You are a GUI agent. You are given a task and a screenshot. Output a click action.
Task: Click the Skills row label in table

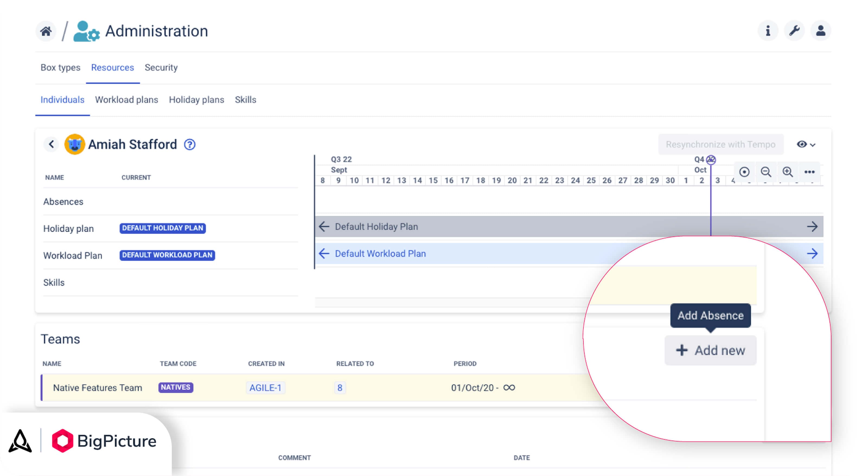pyautogui.click(x=54, y=282)
